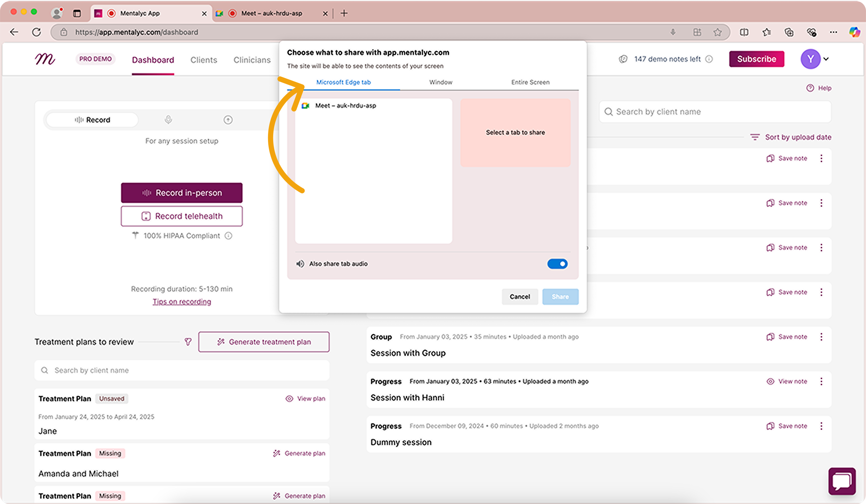Click the Subscribe button
The image size is (866, 504).
pyautogui.click(x=757, y=59)
